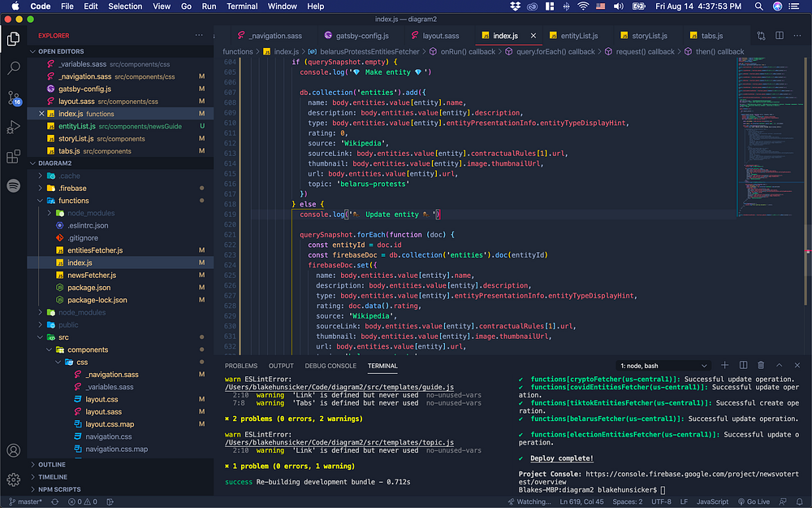Click the master branch indicator in status bar
This screenshot has height=508, width=812.
pyautogui.click(x=26, y=501)
